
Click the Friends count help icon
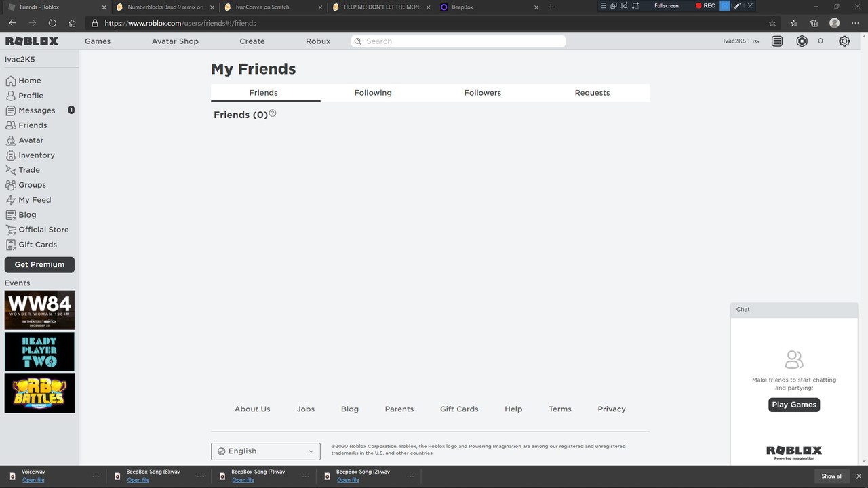click(x=273, y=113)
